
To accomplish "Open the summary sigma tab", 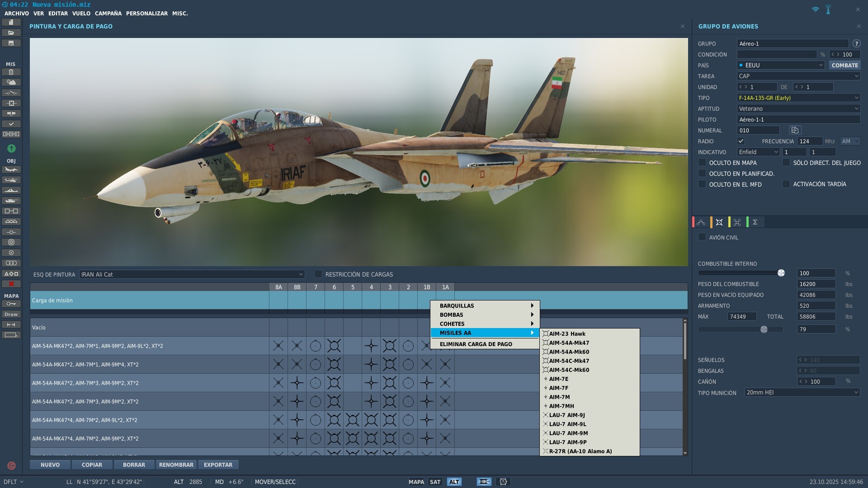I will coord(755,222).
